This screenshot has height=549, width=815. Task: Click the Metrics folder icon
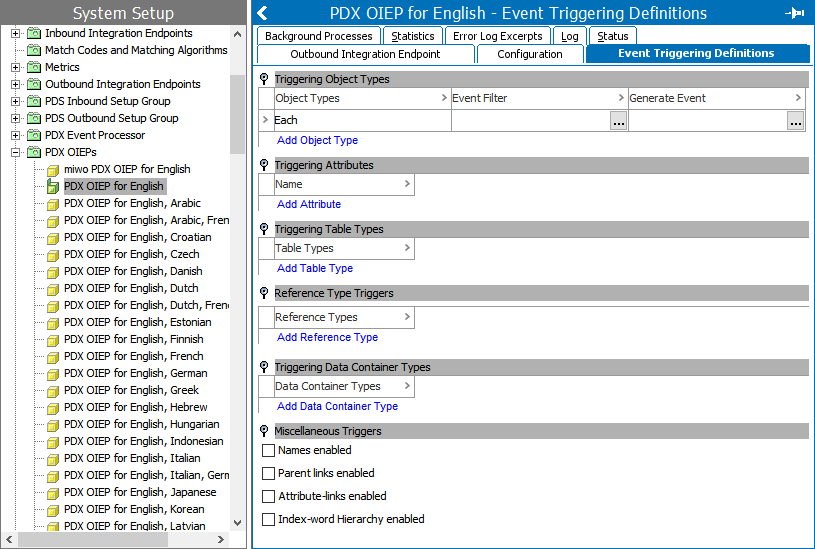coord(34,68)
